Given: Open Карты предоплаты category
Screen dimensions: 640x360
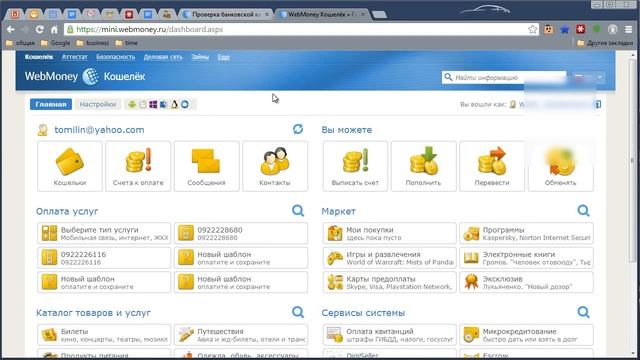Looking at the screenshot, I should point(389,282).
